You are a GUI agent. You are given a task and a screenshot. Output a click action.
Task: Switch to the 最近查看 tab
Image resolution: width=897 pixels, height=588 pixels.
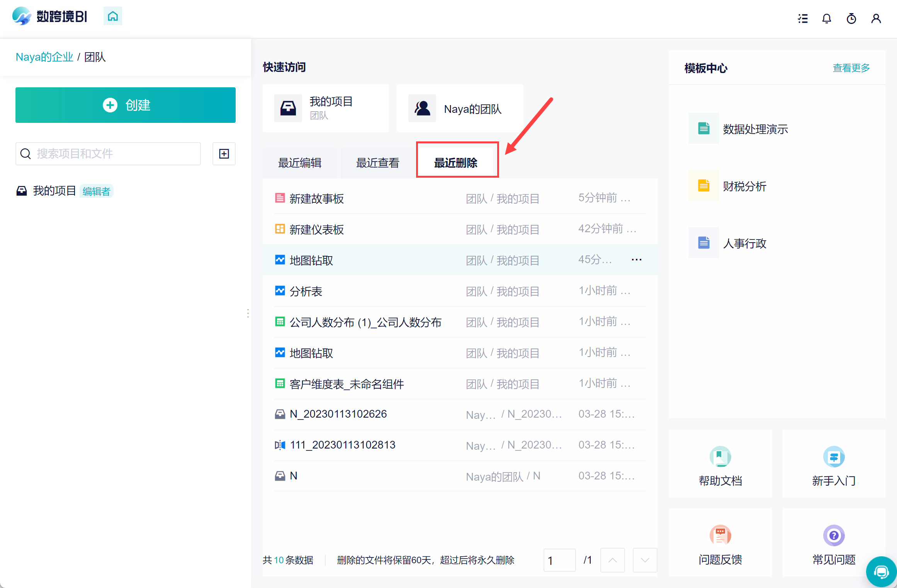point(377,163)
